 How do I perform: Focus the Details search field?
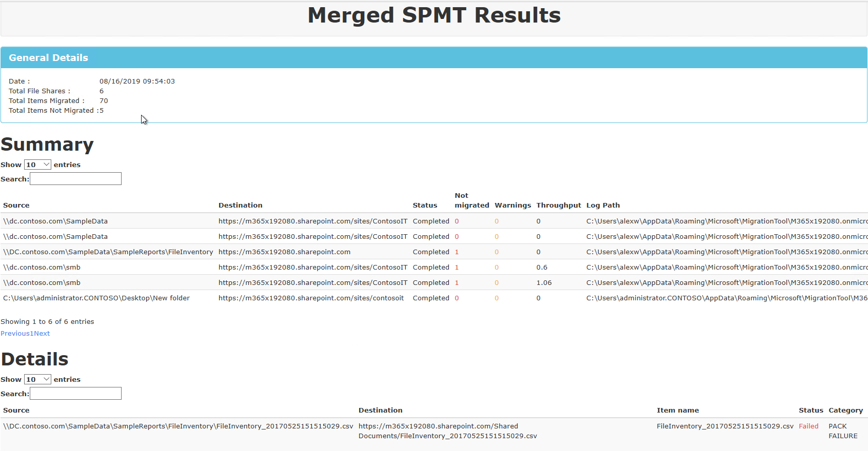pos(75,394)
